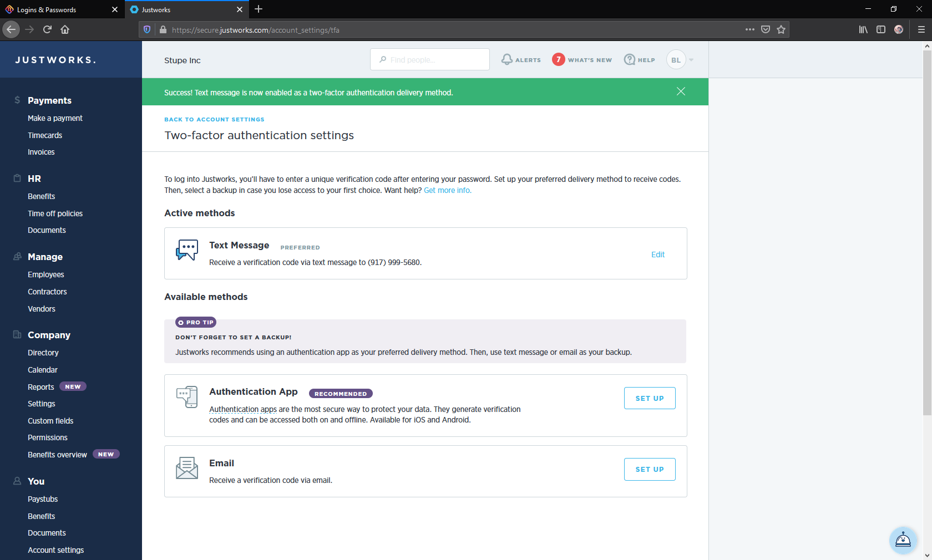The height and width of the screenshot is (560, 932).
Task: Open Contractors under Manage
Action: click(47, 292)
